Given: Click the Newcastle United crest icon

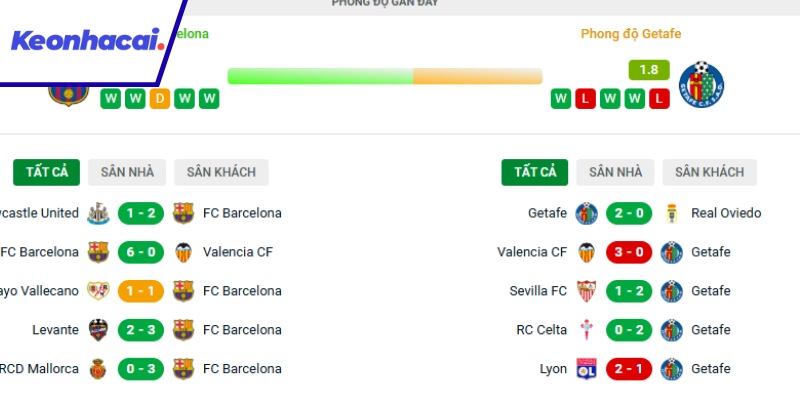Looking at the screenshot, I should (x=98, y=213).
